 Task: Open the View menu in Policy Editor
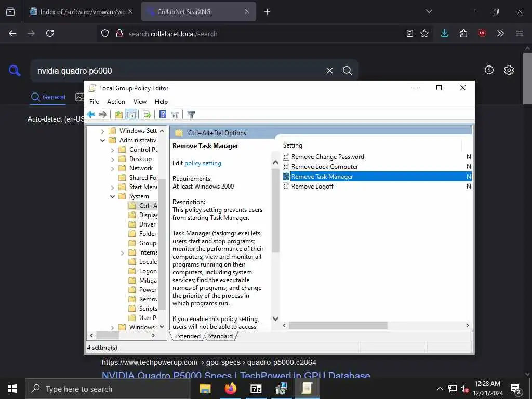click(140, 102)
